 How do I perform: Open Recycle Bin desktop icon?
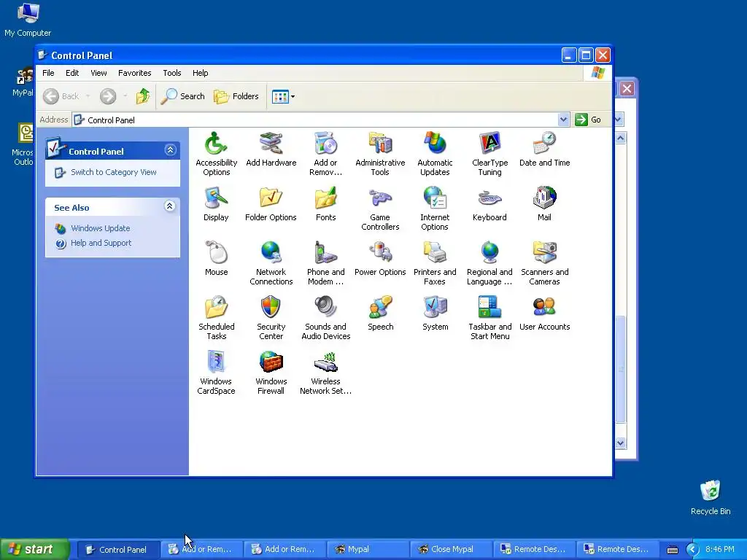(x=711, y=497)
